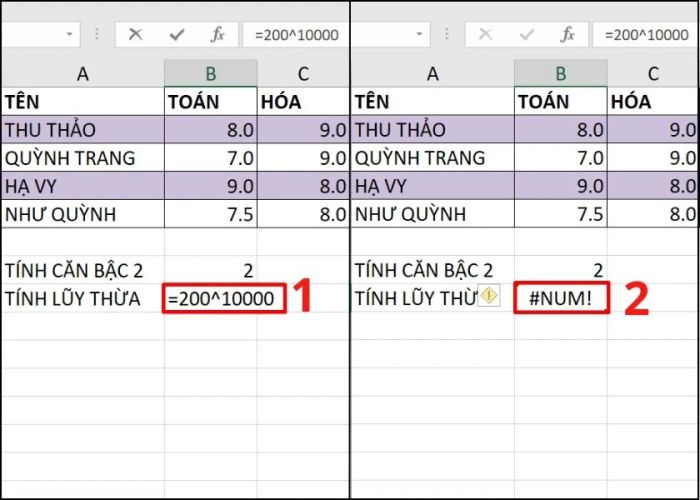
Task: Select THU THẢO's TOÁN score 8.0, right sheet
Action: click(x=561, y=129)
